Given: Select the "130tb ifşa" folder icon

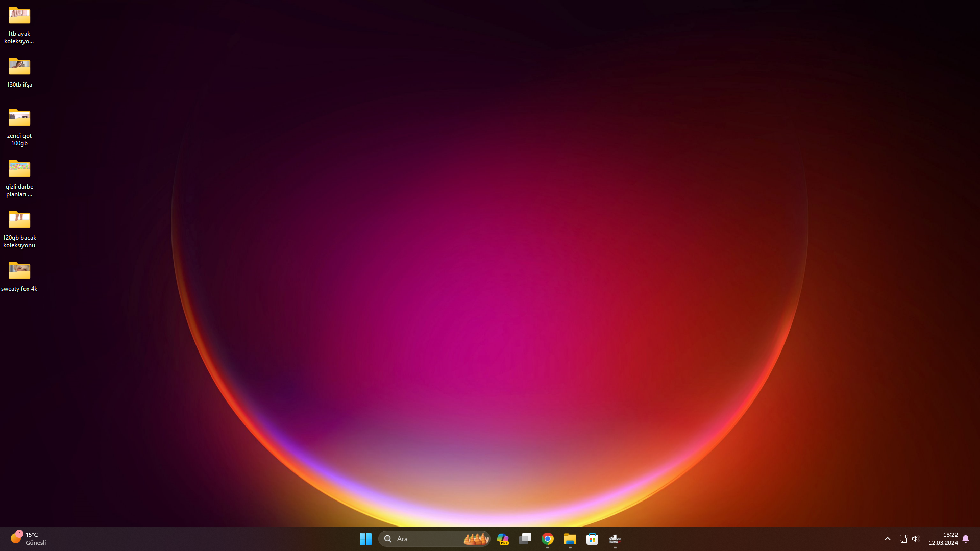Looking at the screenshot, I should click(x=19, y=67).
